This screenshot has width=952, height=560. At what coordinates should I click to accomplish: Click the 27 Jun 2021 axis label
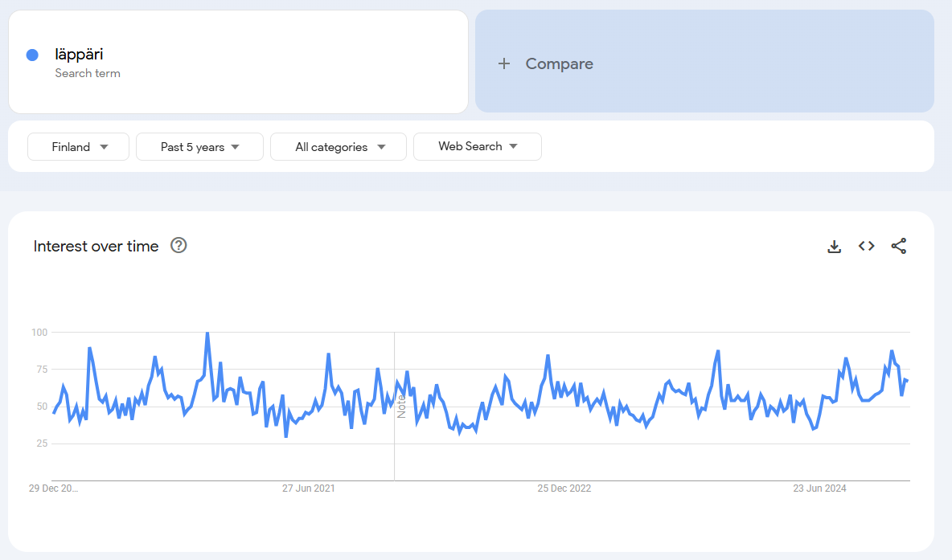pos(309,488)
